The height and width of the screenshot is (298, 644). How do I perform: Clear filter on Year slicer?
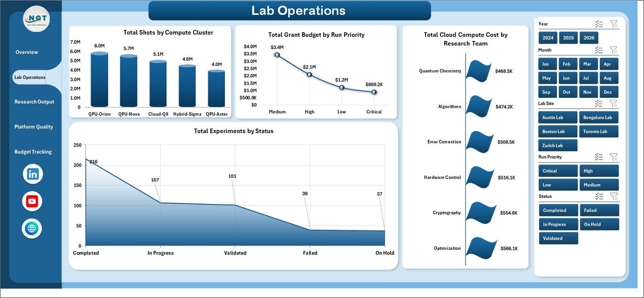tap(614, 24)
